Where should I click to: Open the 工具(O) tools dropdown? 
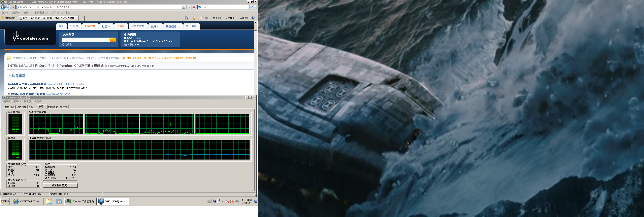(244, 18)
